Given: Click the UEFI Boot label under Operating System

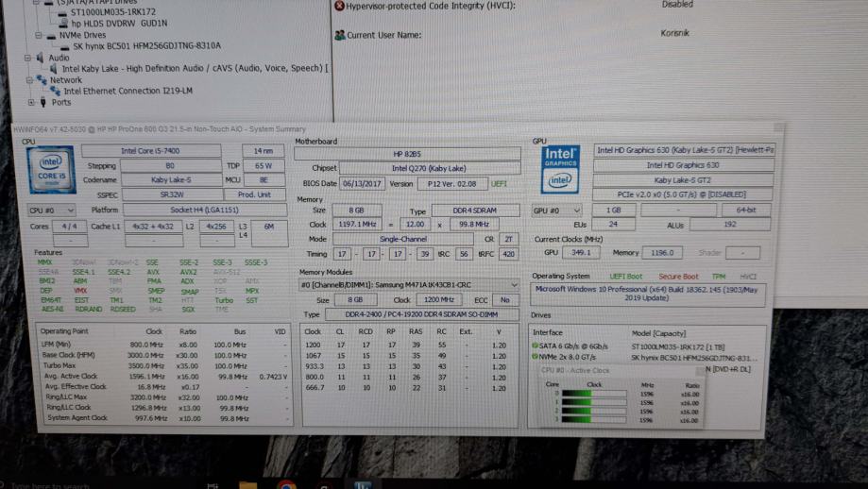Looking at the screenshot, I should pyautogui.click(x=625, y=276).
